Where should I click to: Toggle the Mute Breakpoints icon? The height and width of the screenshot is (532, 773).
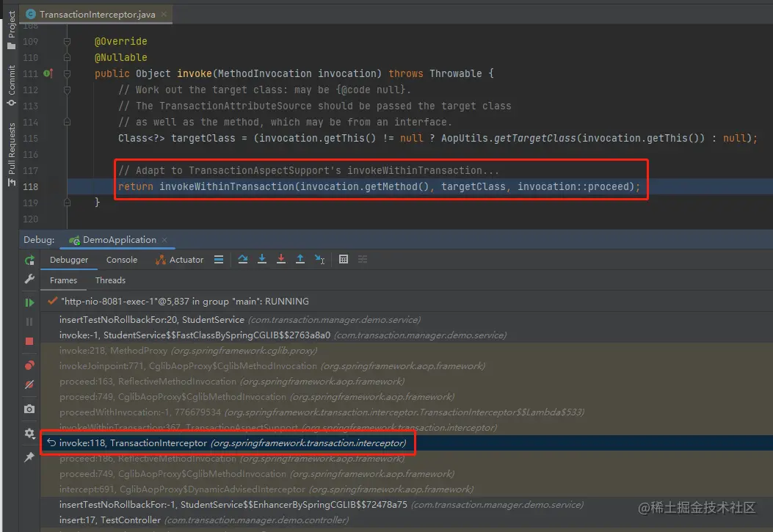(29, 385)
